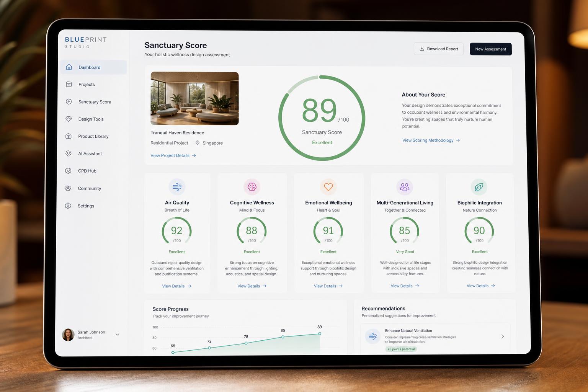
Task: View Details for Air Quality
Action: [x=176, y=286]
